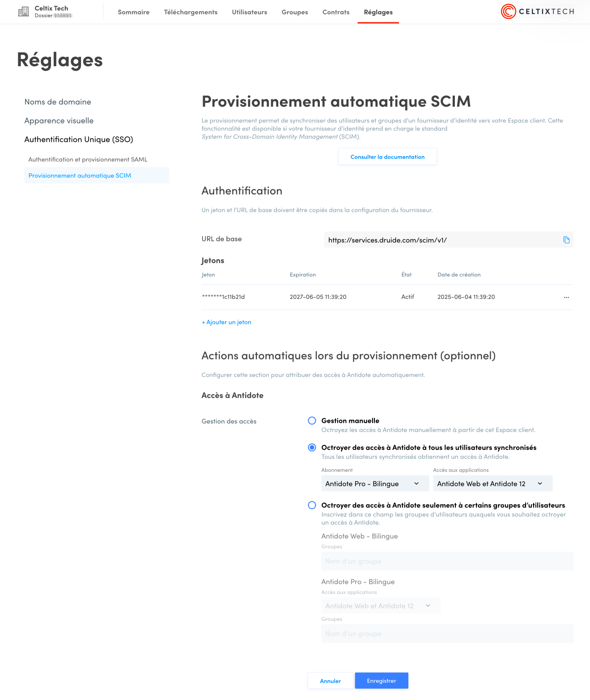This screenshot has height=700, width=590.
Task: Open the token row three-dots menu
Action: [x=566, y=297]
